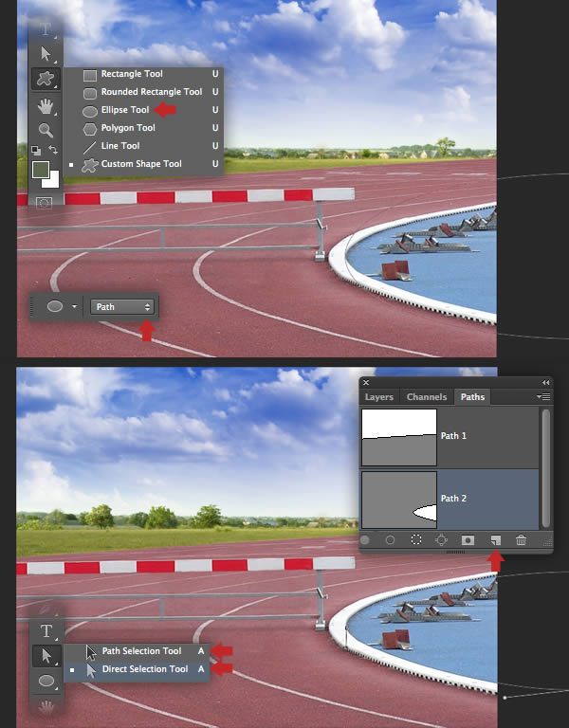This screenshot has width=569, height=728.
Task: Click the Path 2 name label
Action: tap(453, 499)
